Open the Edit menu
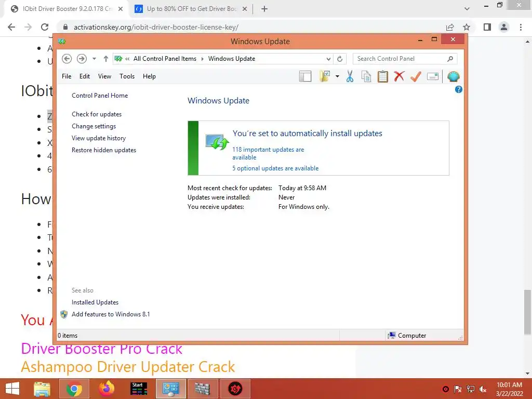Screen dimensions: 532x399 [85, 76]
